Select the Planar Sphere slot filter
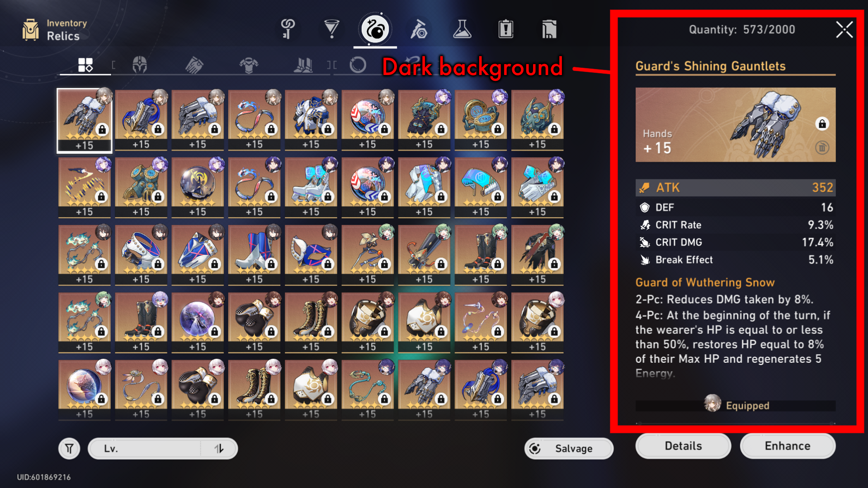Image resolution: width=868 pixels, height=488 pixels. [x=358, y=65]
